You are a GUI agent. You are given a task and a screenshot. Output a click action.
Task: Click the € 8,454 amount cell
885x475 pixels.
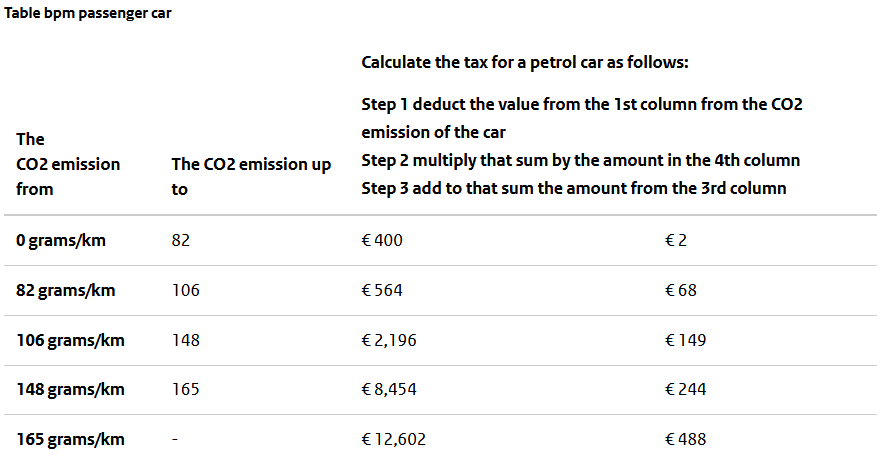(x=389, y=389)
